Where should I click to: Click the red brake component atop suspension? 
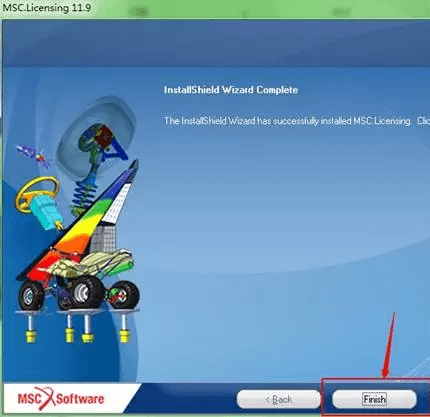coord(105,136)
